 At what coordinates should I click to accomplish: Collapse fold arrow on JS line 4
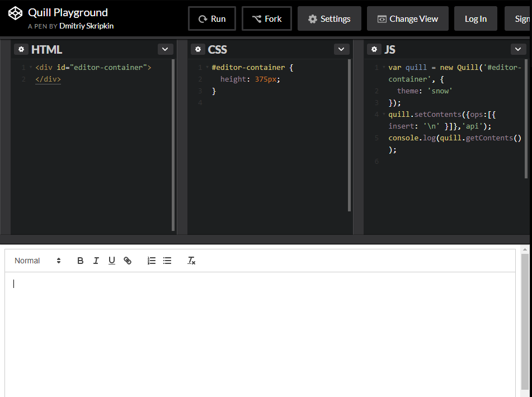tap(384, 114)
